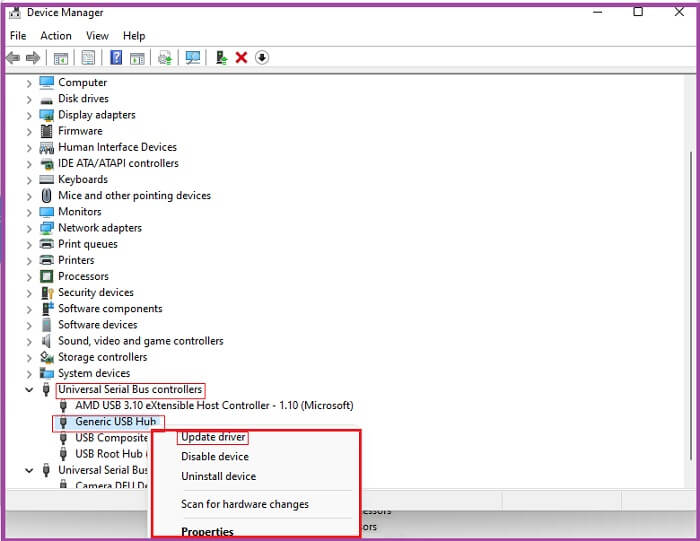Click Scan for hardware changes monitor icon

(x=192, y=58)
